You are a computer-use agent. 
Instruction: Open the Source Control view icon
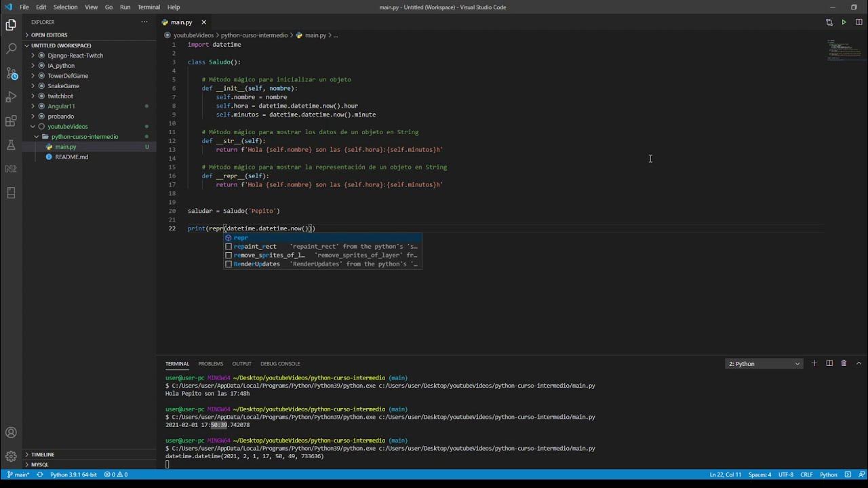(11, 73)
